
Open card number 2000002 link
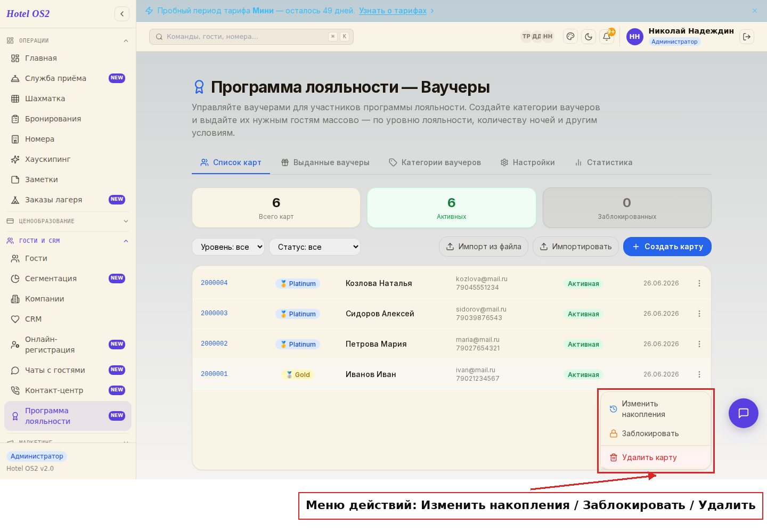click(x=214, y=343)
